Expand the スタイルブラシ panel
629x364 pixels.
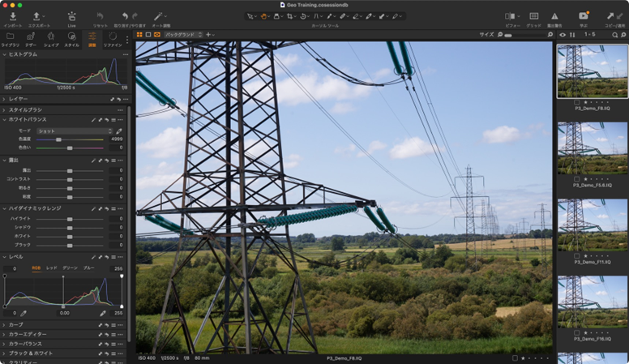[4, 109]
